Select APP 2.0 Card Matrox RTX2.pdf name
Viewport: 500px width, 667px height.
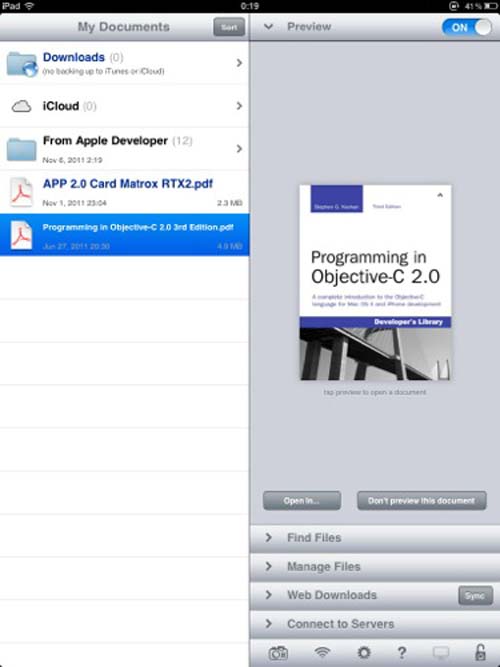tap(128, 184)
